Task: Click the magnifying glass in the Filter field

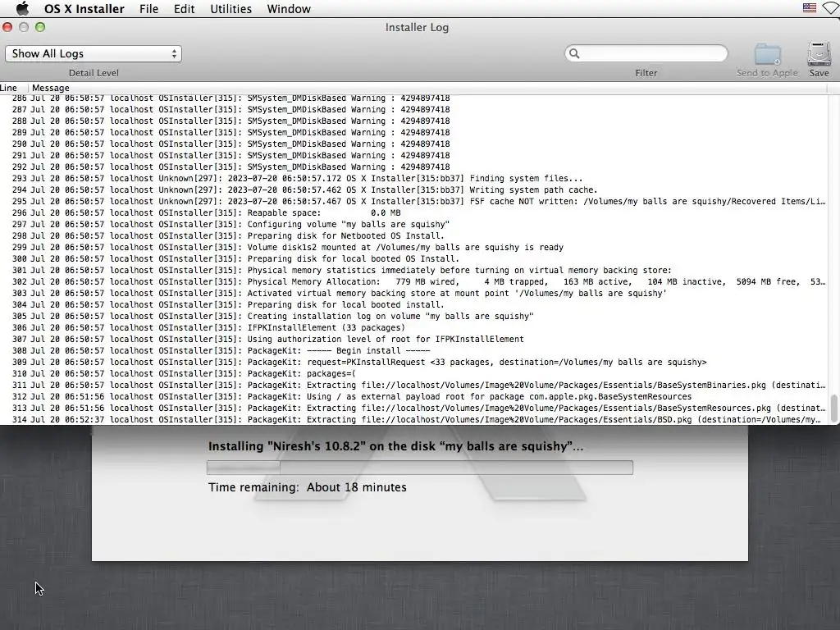Action: [574, 53]
